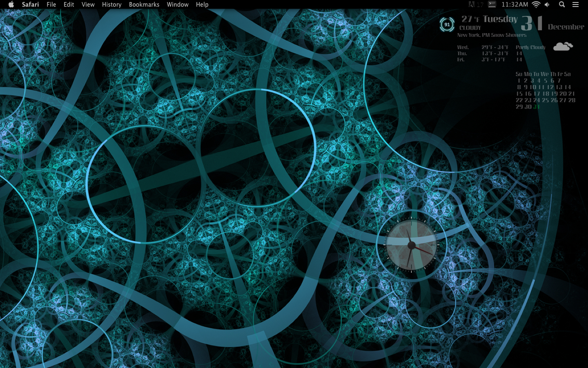This screenshot has height=368, width=588.
Task: Click calendar date 10
Action: (533, 87)
